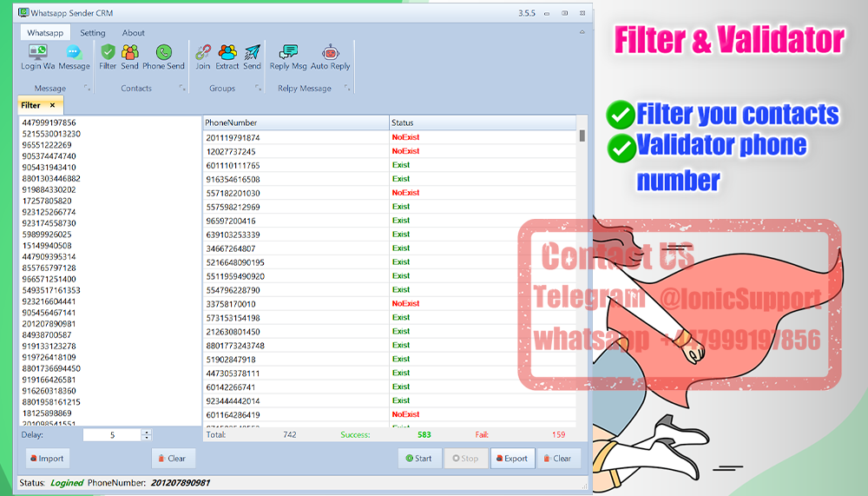Click the Success count 583
Image resolution: width=868 pixels, height=496 pixels.
coord(424,435)
